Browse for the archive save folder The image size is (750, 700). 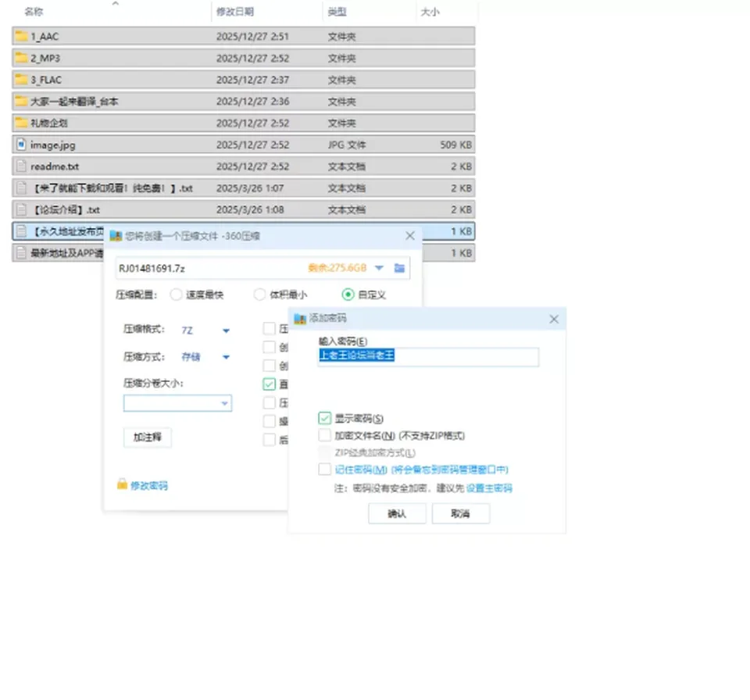coord(399,268)
